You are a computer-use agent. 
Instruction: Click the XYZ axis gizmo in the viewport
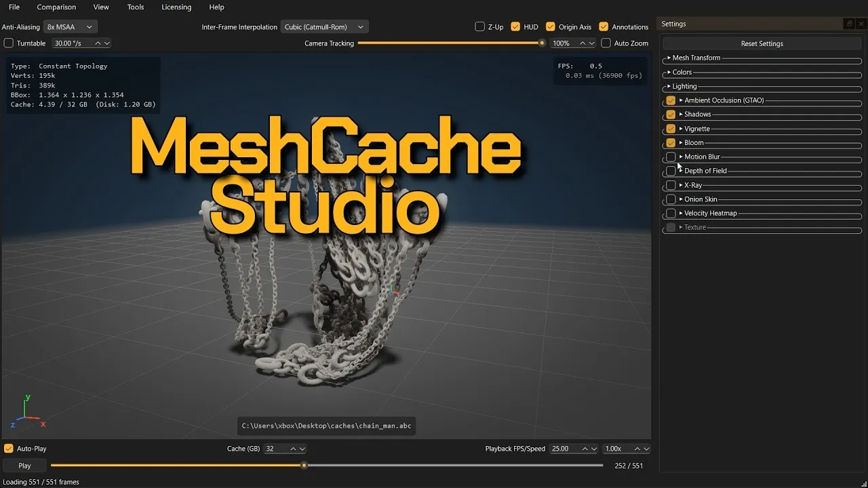[27, 411]
